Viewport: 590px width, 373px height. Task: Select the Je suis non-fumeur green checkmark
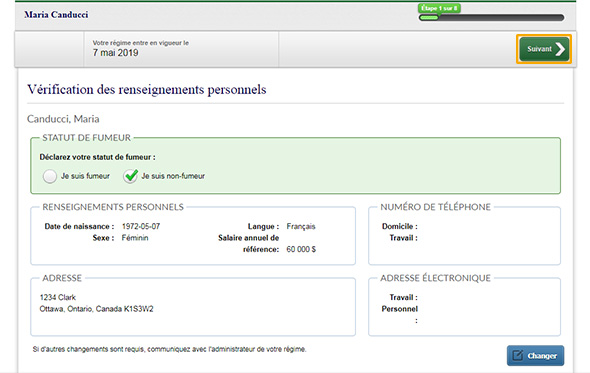[131, 176]
